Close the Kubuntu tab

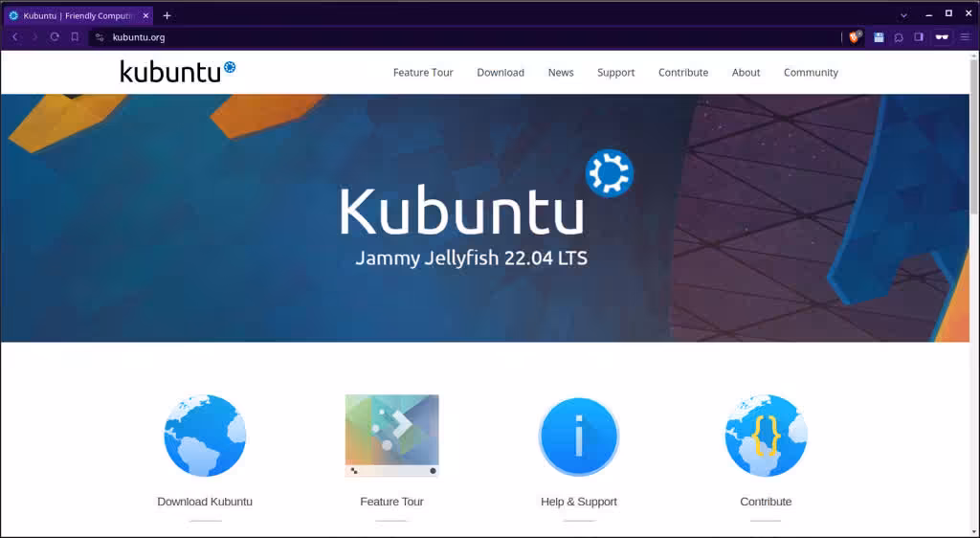click(145, 15)
